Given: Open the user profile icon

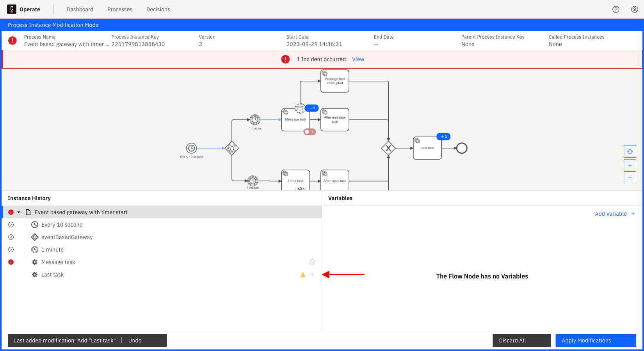Looking at the screenshot, I should pos(635,9).
